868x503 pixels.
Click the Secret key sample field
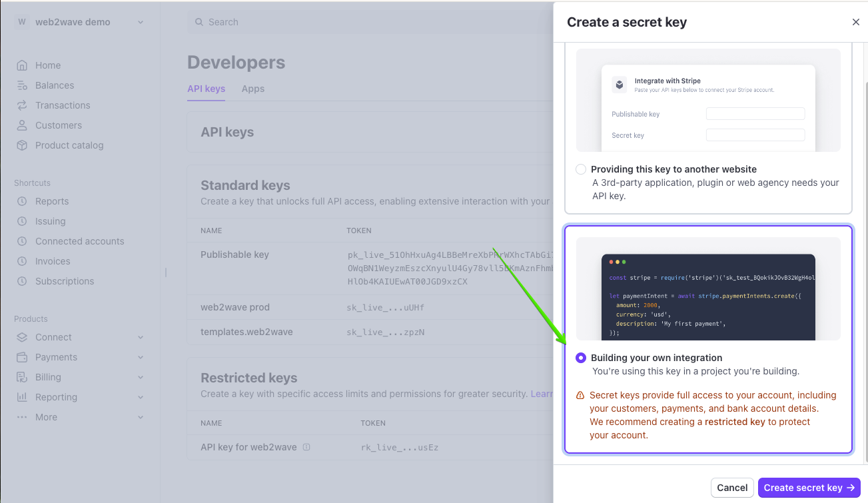[755, 135]
